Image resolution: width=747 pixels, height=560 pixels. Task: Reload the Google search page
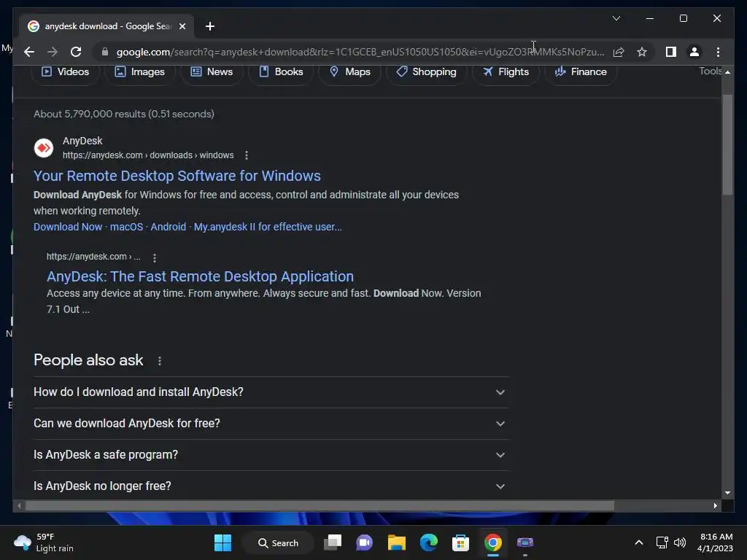coord(76,52)
